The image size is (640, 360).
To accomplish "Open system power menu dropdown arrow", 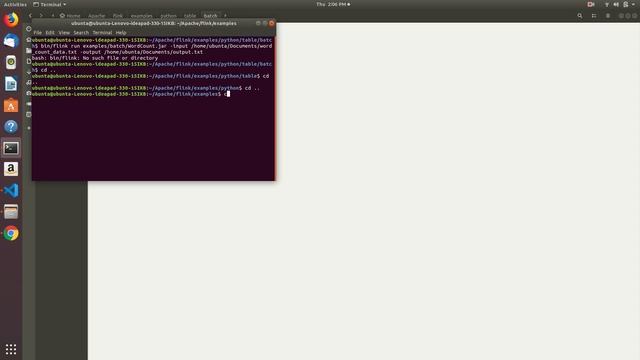I will pos(633,4).
